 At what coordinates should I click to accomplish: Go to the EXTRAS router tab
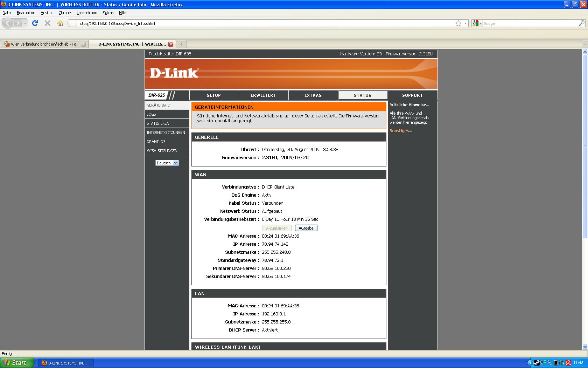click(x=313, y=95)
